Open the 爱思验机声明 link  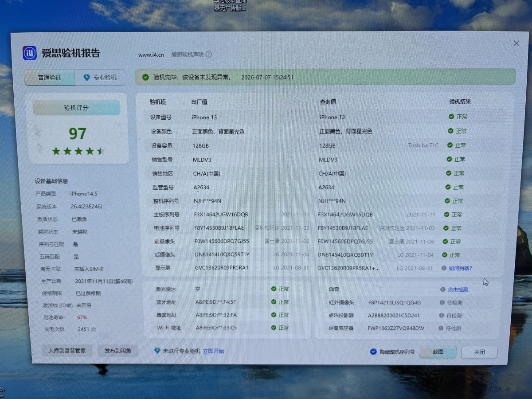(188, 55)
